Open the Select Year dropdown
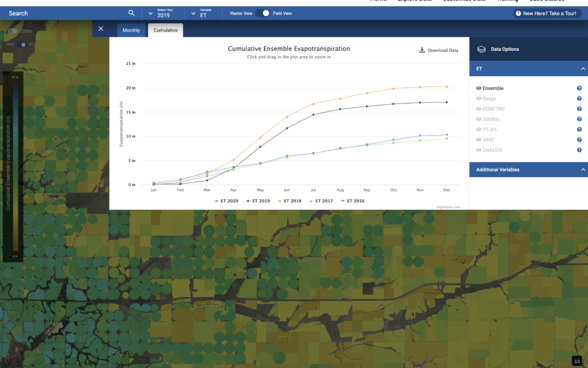Image resolution: width=588 pixels, height=368 pixels. coord(163,13)
